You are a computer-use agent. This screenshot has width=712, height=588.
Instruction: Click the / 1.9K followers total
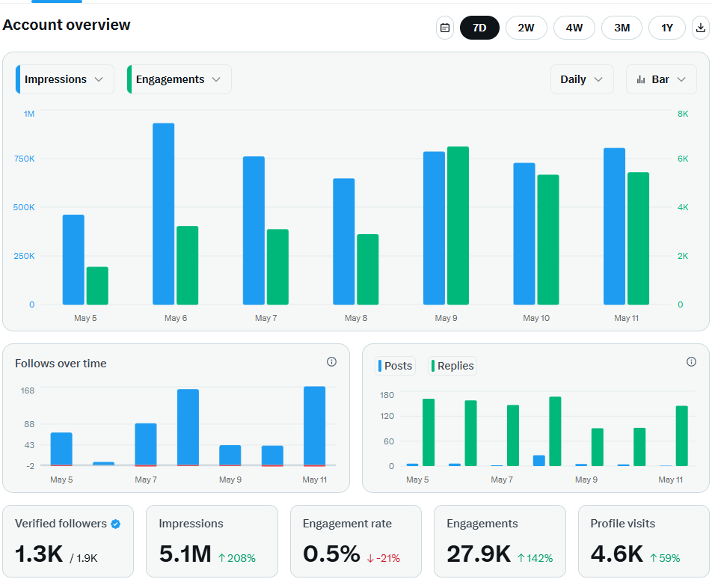pyautogui.click(x=84, y=558)
